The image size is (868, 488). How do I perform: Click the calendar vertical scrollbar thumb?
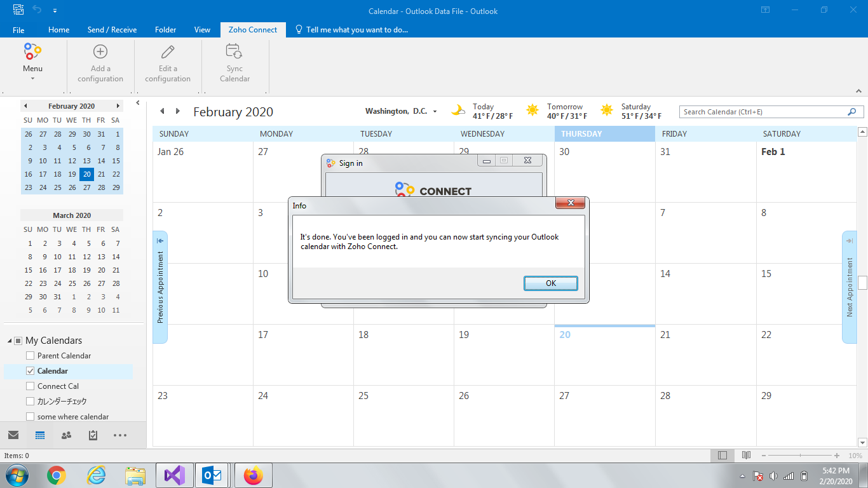(862, 283)
